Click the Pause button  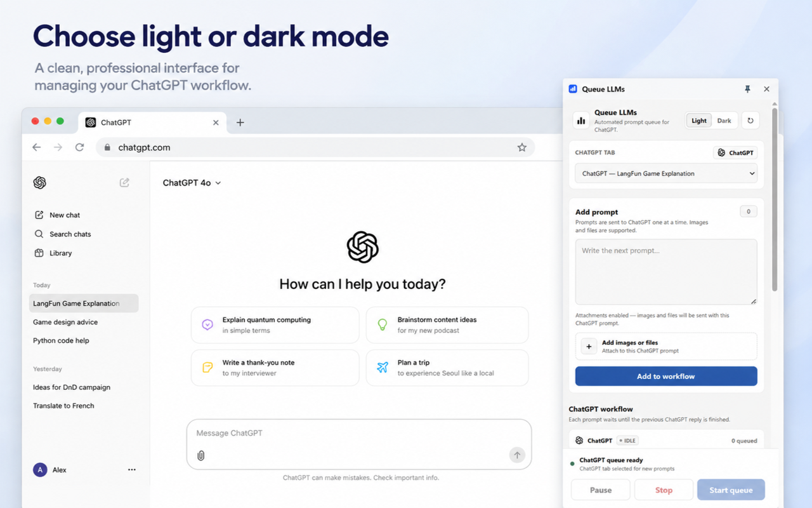click(601, 490)
